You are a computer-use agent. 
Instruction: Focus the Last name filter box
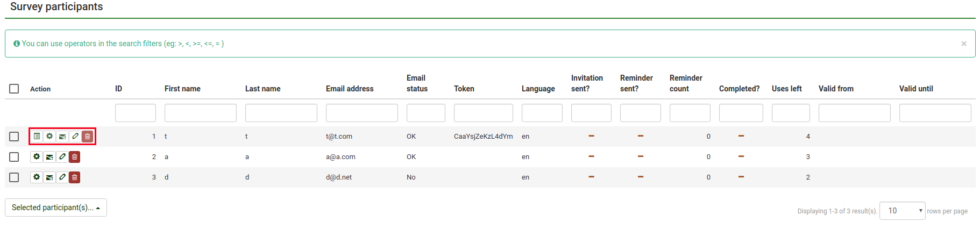pos(281,113)
